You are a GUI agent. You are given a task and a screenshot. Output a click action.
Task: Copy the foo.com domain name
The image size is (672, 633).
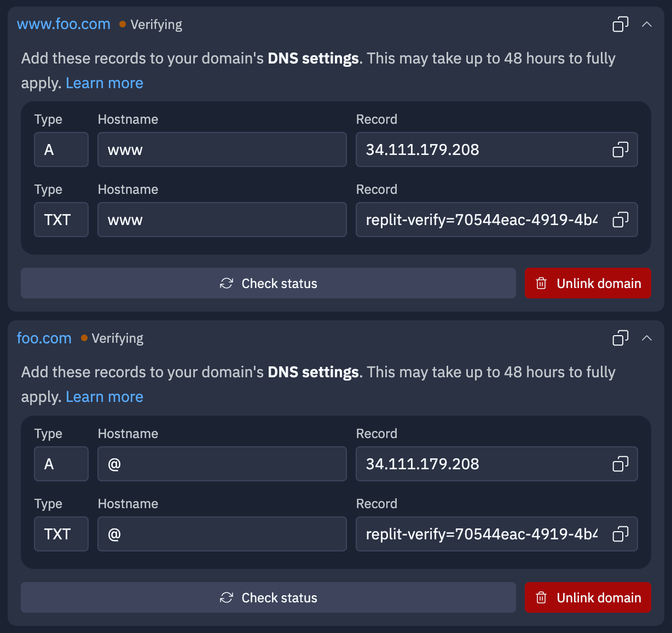621,338
